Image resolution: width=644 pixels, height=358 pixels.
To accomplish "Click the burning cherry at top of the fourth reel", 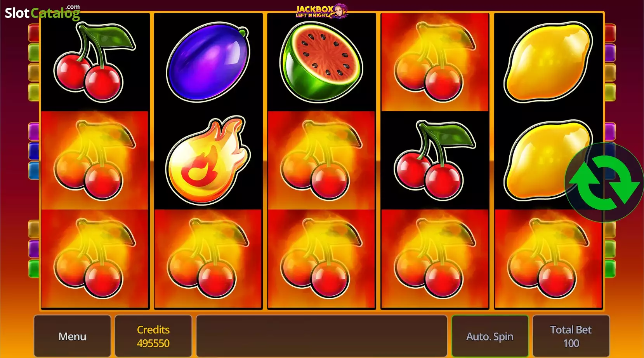I will point(435,62).
